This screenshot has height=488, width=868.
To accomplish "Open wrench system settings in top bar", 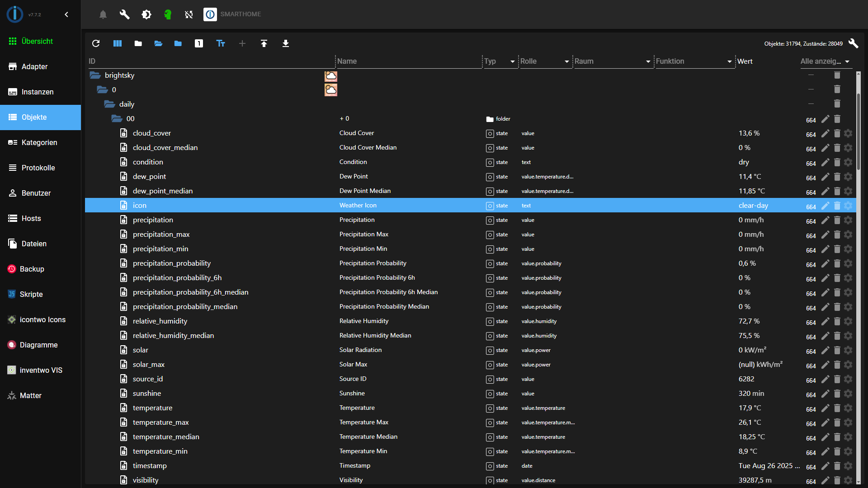I will pos(125,14).
